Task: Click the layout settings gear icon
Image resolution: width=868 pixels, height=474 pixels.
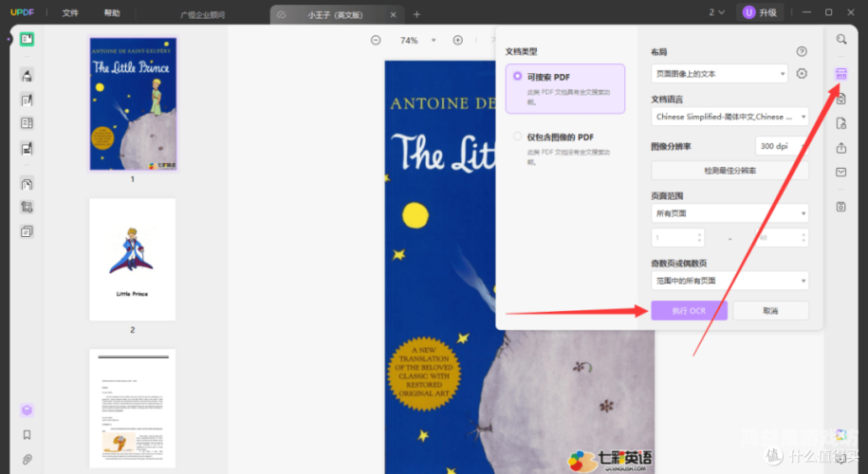Action: pyautogui.click(x=802, y=74)
